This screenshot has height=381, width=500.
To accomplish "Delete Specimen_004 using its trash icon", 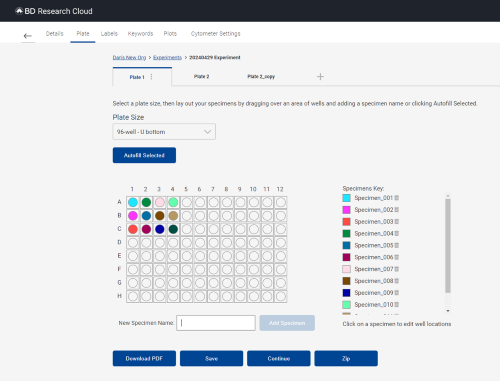I will pyautogui.click(x=397, y=233).
